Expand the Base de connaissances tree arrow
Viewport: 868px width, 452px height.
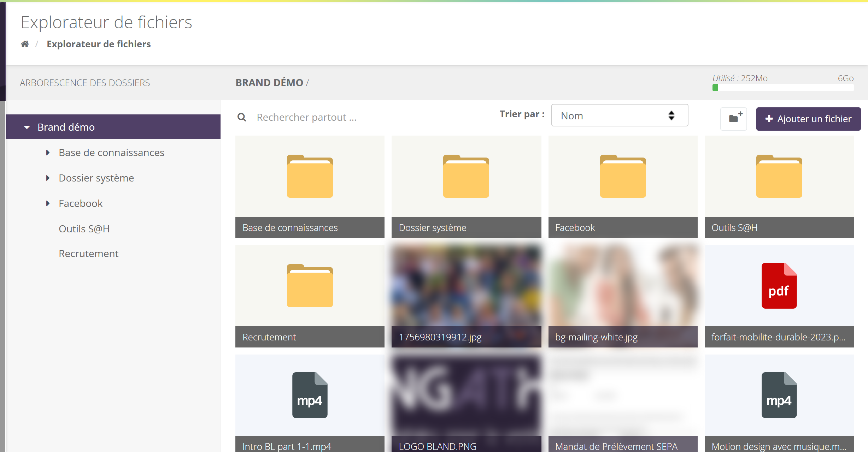pos(48,153)
